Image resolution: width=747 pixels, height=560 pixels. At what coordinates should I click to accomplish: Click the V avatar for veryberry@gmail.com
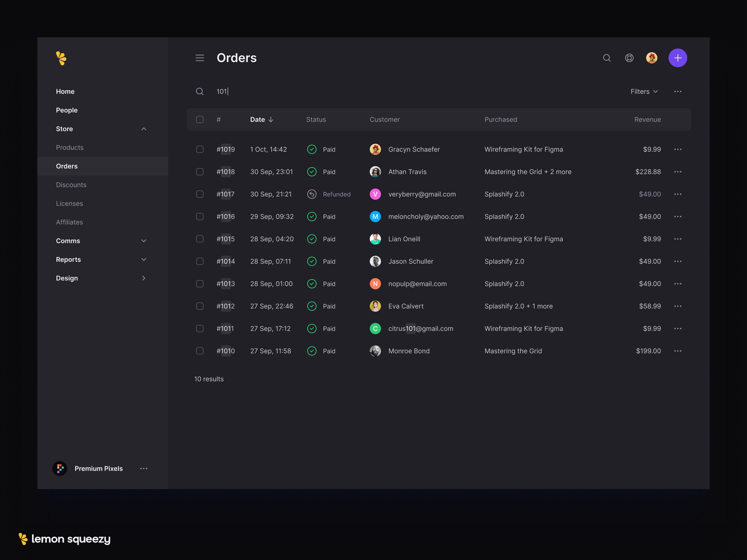(x=375, y=194)
